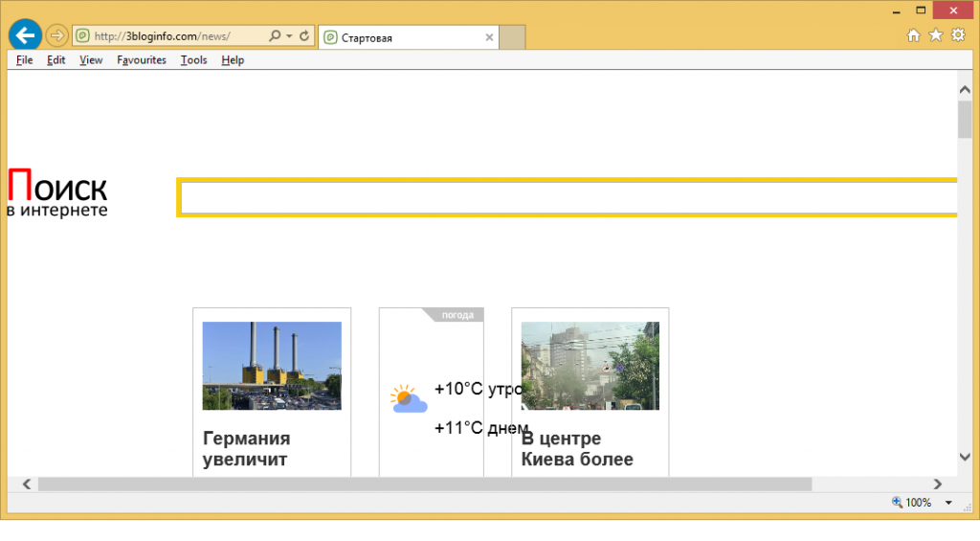The image size is (980, 541).
Task: Open the В центре Киева более headline
Action: pos(576,448)
